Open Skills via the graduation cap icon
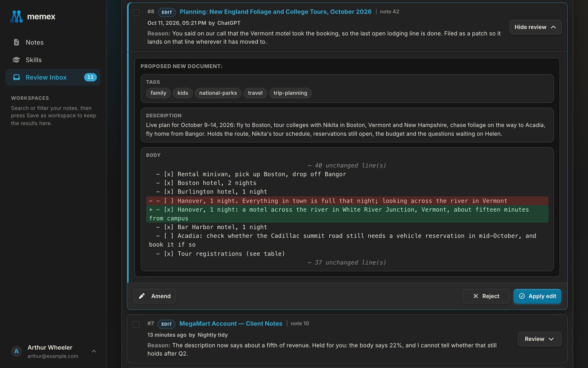The width and height of the screenshot is (588, 368). coord(16,60)
